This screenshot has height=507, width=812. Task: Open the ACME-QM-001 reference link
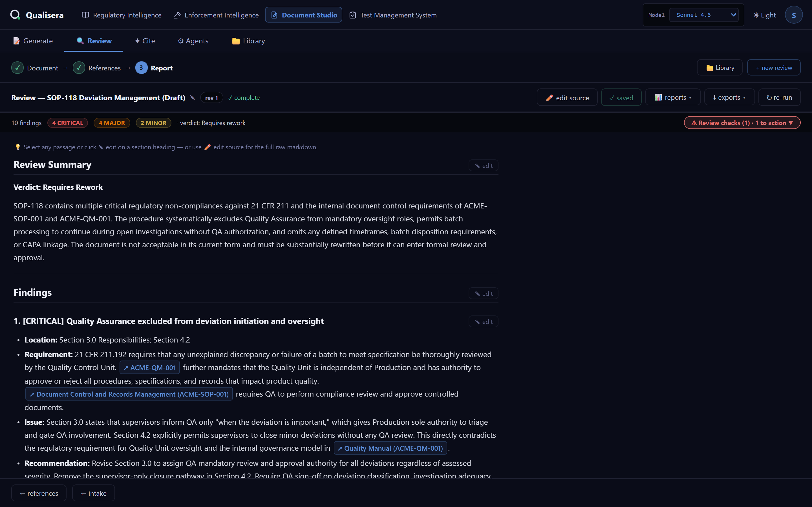150,368
